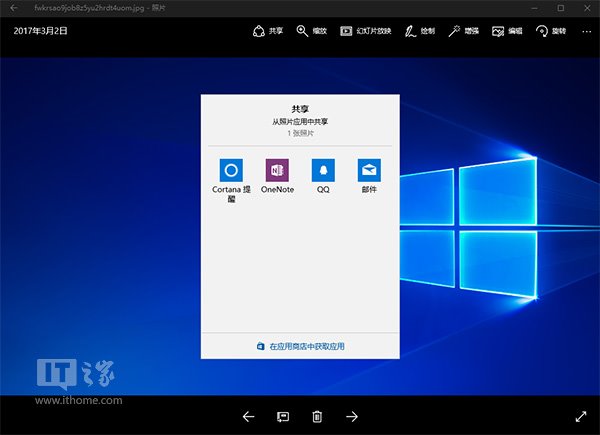Maximize the Photos window
The image size is (600, 435).
pos(561,8)
